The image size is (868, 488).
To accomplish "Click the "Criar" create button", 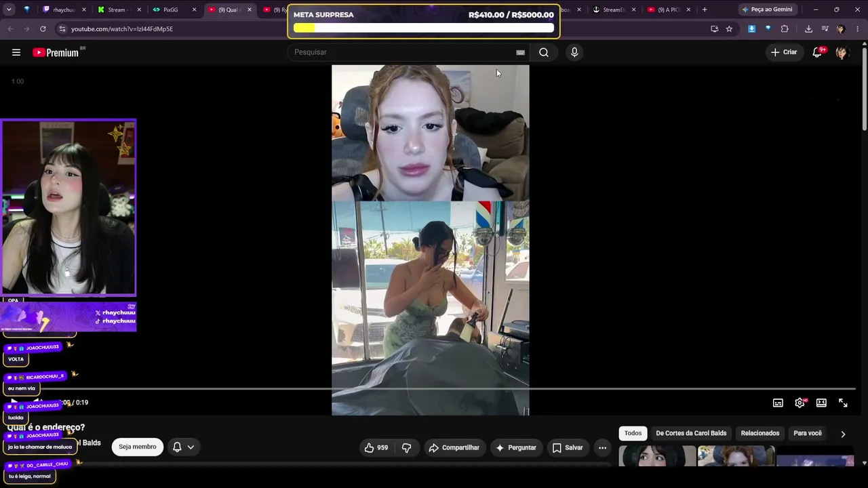I will coord(784,52).
